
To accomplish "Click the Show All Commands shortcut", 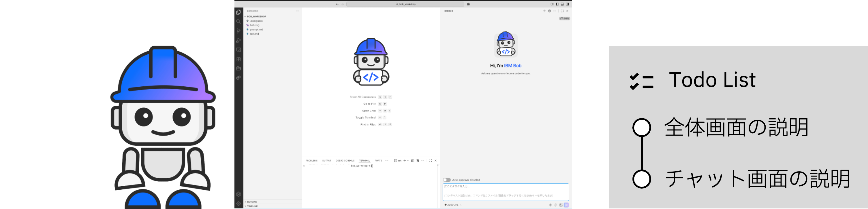I will click(x=371, y=97).
